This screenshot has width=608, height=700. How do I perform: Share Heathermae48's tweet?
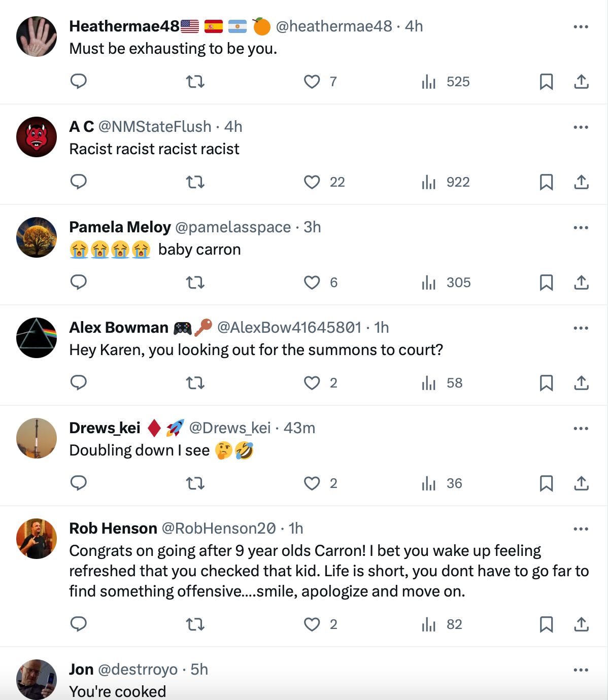click(x=581, y=82)
